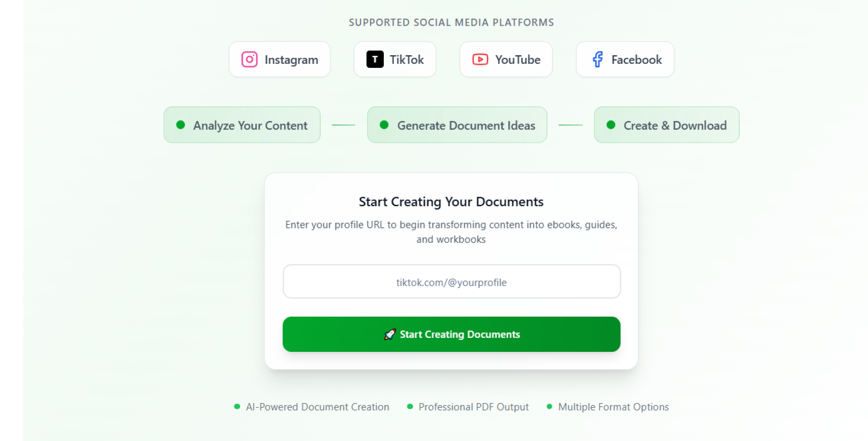This screenshot has width=868, height=441.
Task: Click the Instagram logo icon
Action: click(250, 59)
